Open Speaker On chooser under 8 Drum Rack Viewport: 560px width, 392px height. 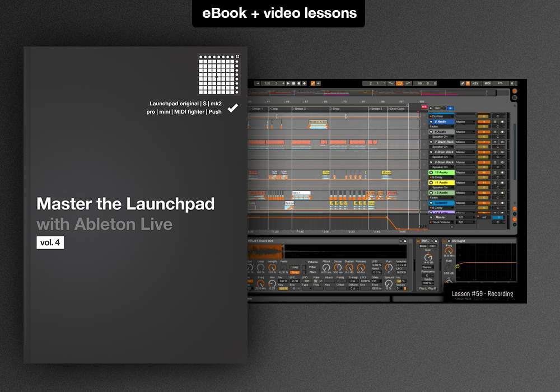tap(441, 156)
